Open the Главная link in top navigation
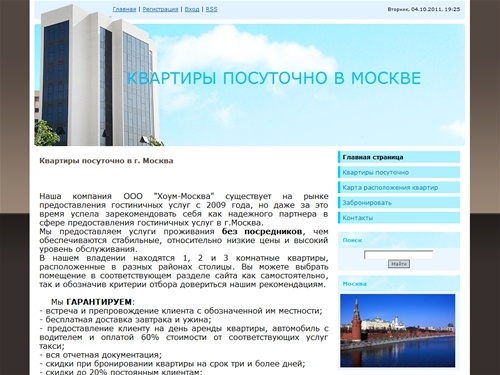500x375 pixels. [x=124, y=9]
